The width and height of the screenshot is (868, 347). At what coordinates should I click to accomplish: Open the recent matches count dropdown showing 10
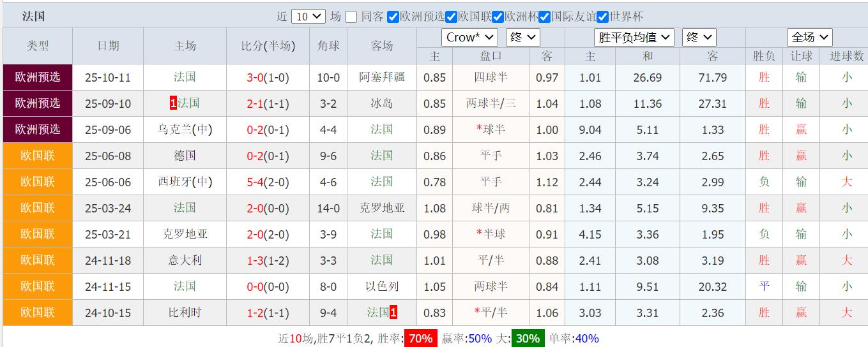tap(308, 17)
